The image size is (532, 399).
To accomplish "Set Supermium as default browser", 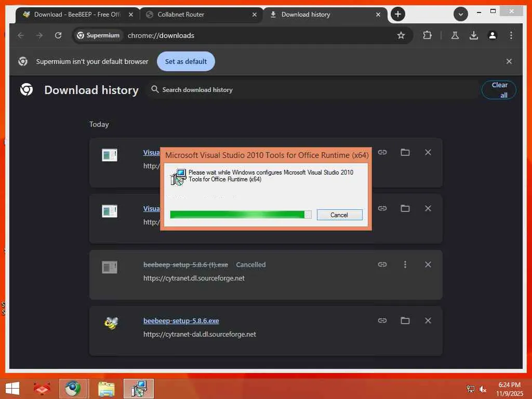I will tap(185, 61).
